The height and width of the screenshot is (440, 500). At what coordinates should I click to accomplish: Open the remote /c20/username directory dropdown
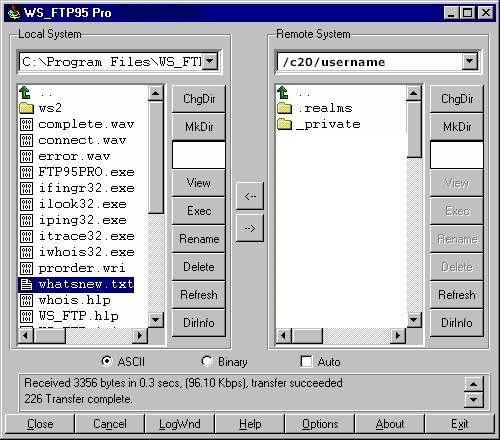[x=469, y=61]
